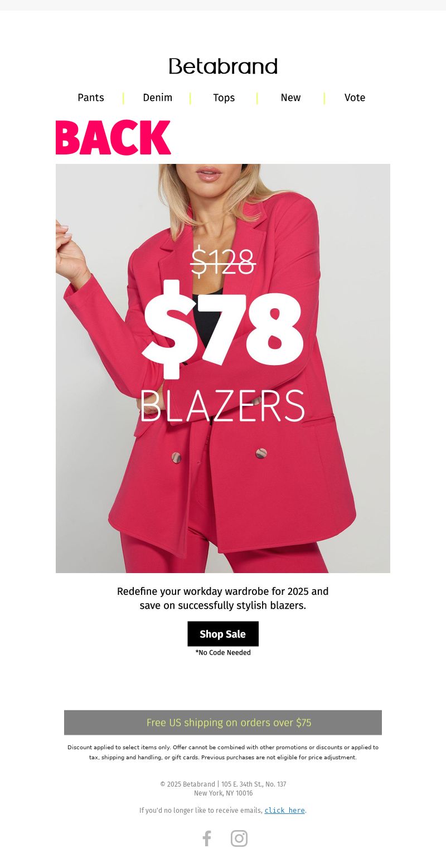Open the Pants navigation link
The width and height of the screenshot is (446, 868).
91,98
